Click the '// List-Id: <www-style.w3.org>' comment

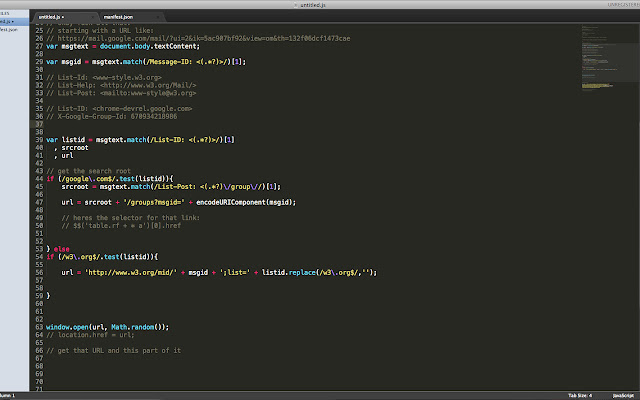[104, 78]
